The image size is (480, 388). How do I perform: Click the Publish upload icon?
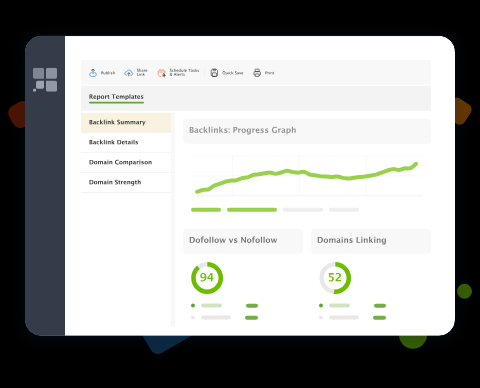coord(93,73)
